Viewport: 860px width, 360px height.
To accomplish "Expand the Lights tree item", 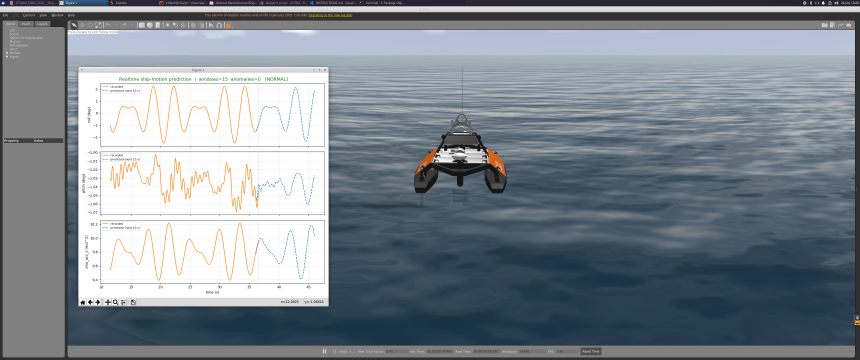I will [x=7, y=57].
